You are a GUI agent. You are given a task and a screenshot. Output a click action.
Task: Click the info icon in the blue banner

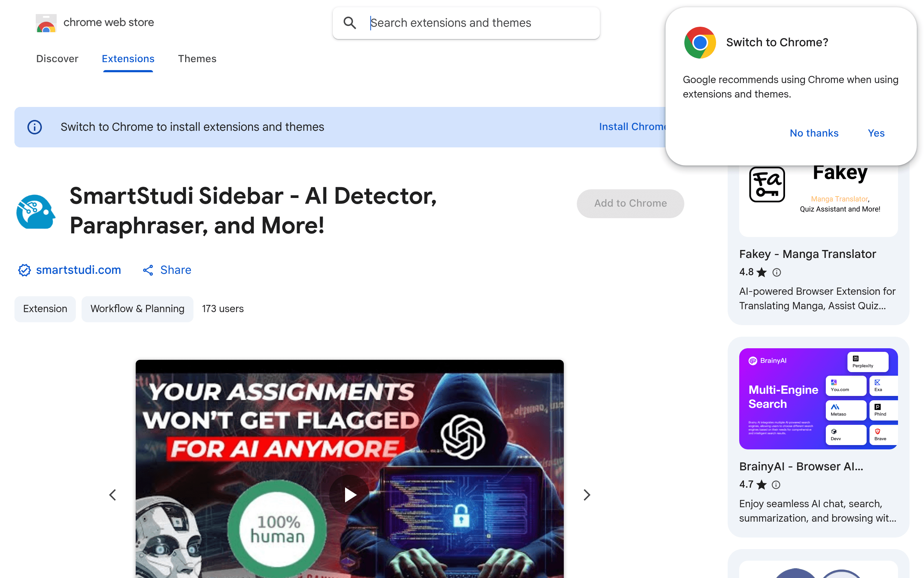tap(35, 127)
